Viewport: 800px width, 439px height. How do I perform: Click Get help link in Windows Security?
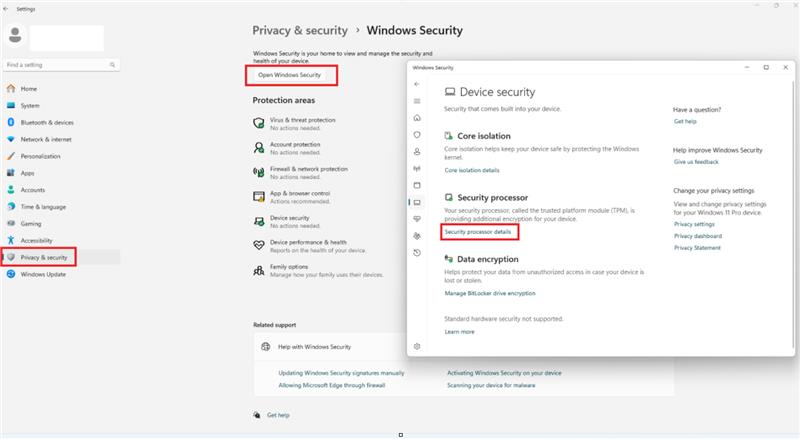[685, 121]
